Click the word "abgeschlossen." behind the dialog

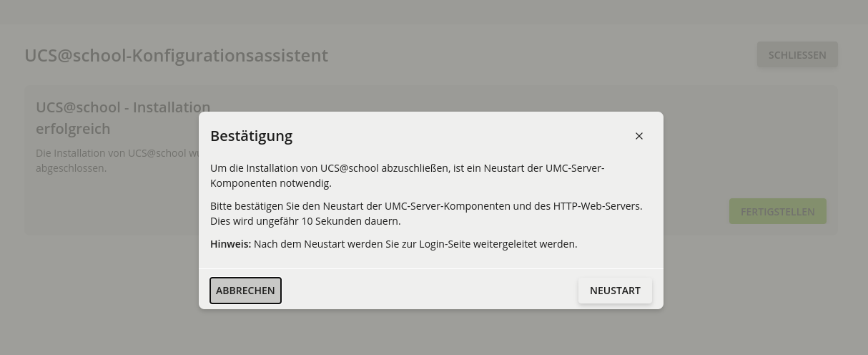pyautogui.click(x=71, y=168)
